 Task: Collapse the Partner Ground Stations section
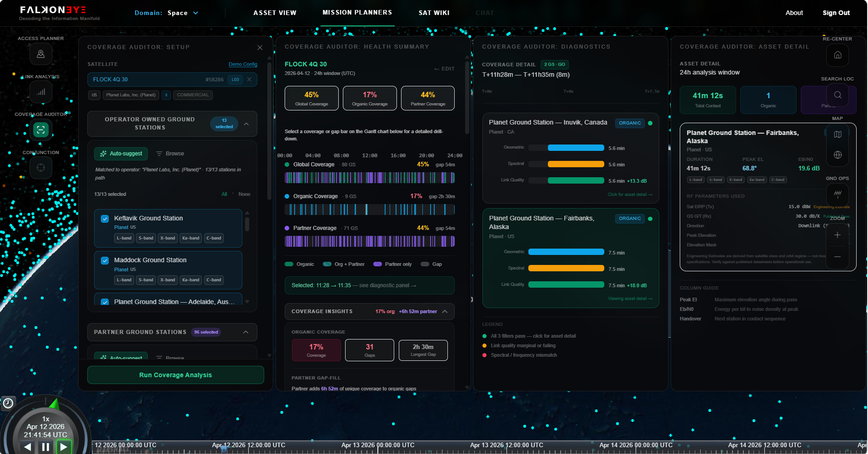coord(246,332)
